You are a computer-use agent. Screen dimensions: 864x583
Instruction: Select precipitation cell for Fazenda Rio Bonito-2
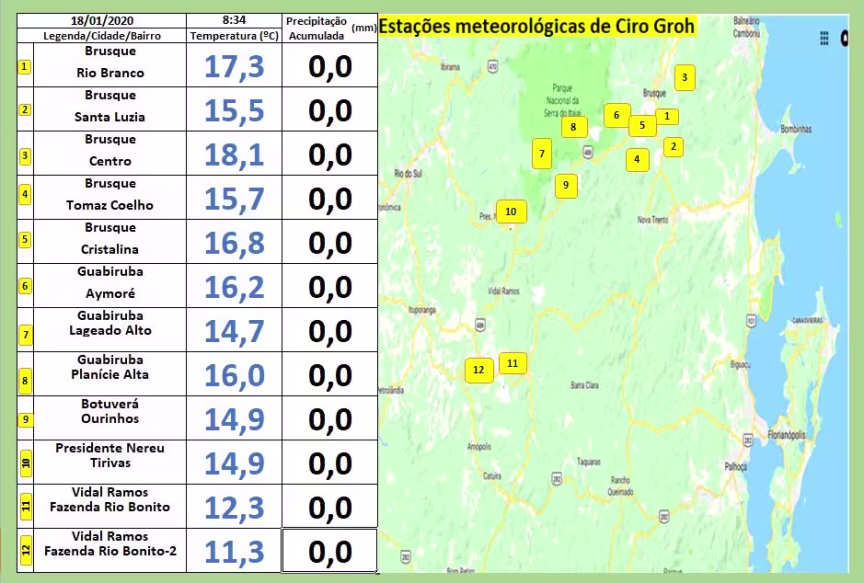[330, 551]
